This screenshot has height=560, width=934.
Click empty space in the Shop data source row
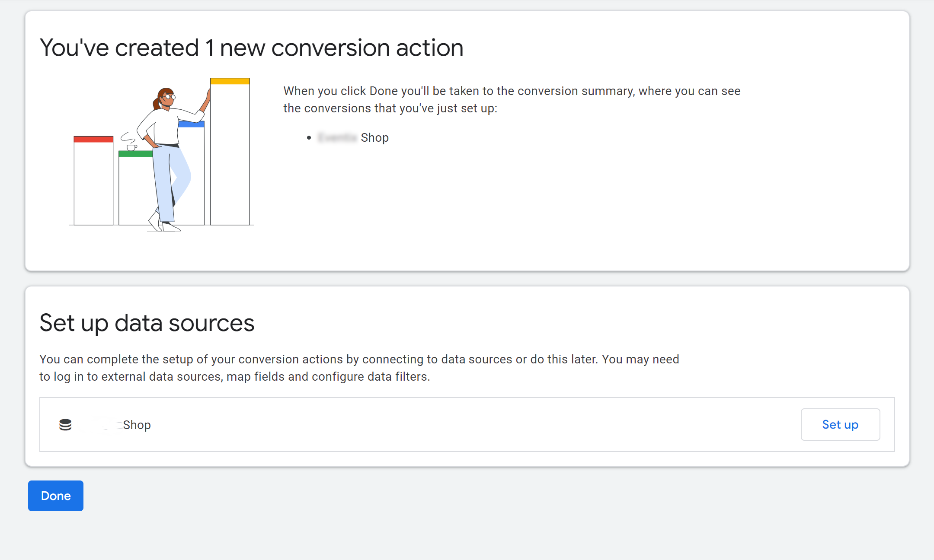point(476,425)
